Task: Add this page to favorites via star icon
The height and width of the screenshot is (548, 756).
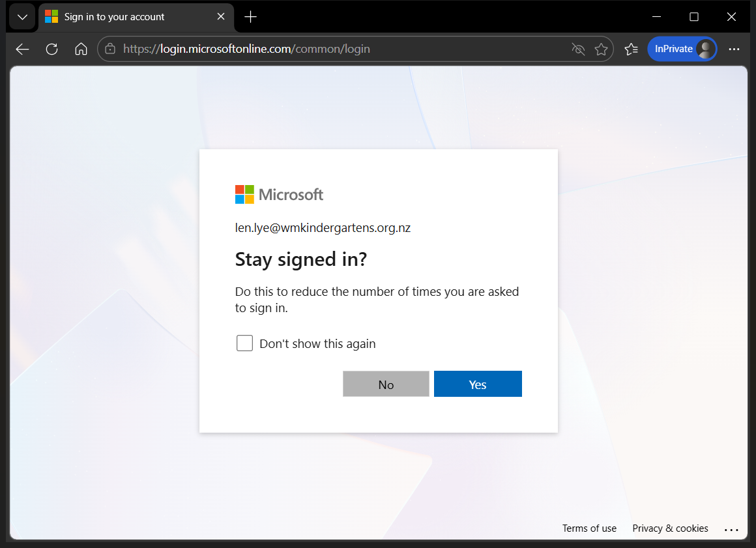Action: click(x=600, y=49)
